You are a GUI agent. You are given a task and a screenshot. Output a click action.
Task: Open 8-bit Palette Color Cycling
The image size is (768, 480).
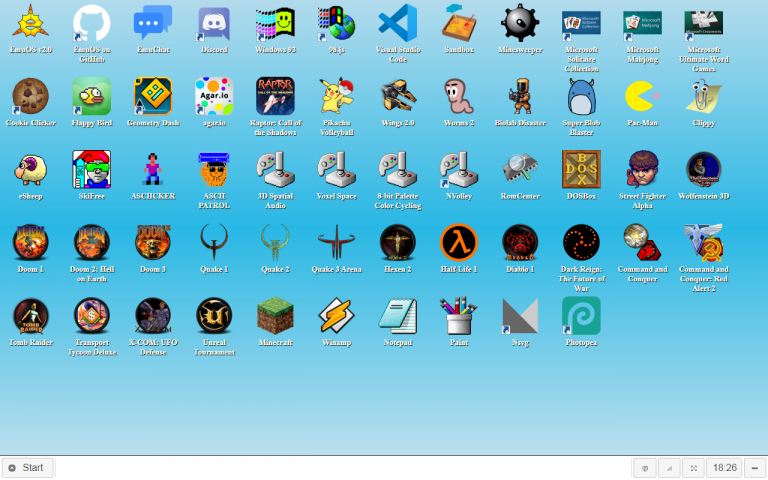tap(398, 169)
